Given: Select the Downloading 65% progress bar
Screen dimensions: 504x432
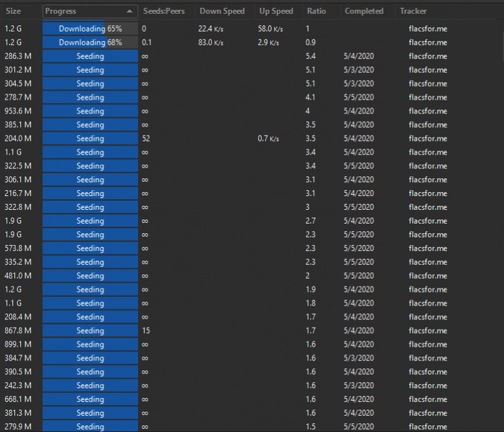Looking at the screenshot, I should coord(90,29).
